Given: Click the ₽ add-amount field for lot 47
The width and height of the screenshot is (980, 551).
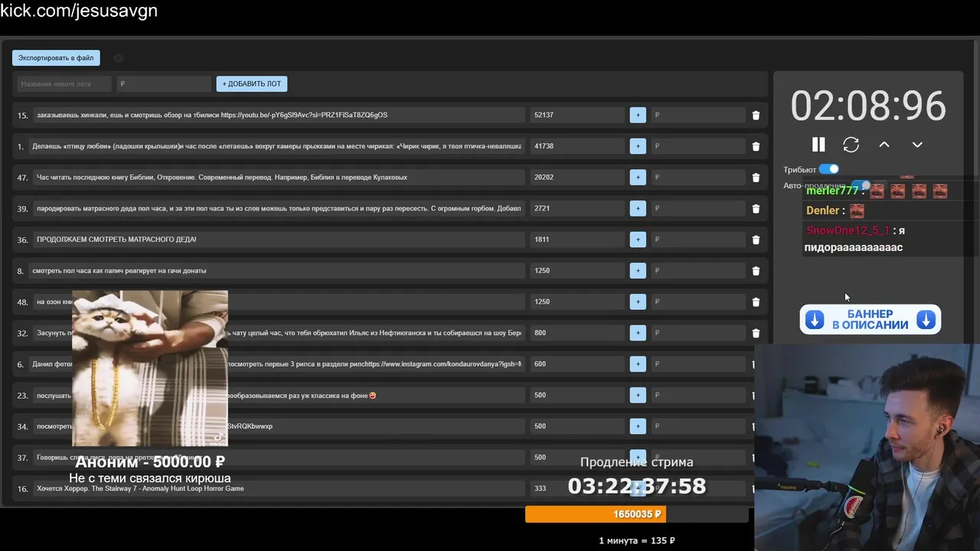Looking at the screenshot, I should [x=697, y=178].
